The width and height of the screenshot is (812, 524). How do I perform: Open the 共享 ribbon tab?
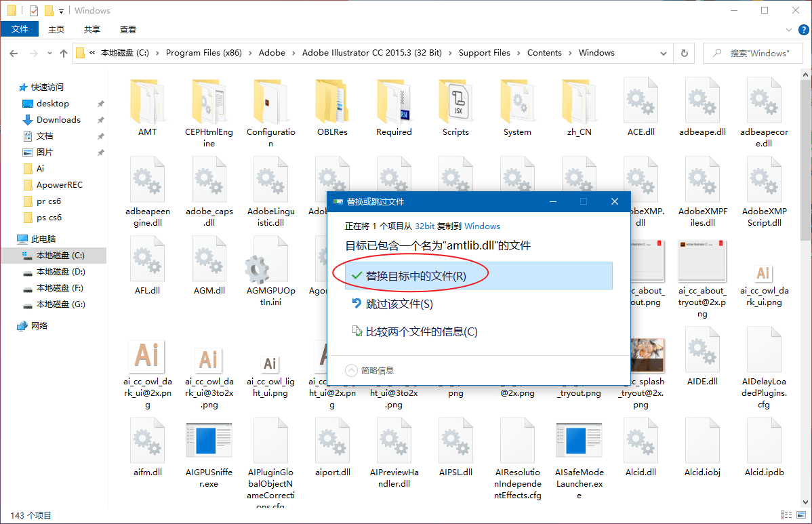[92, 30]
